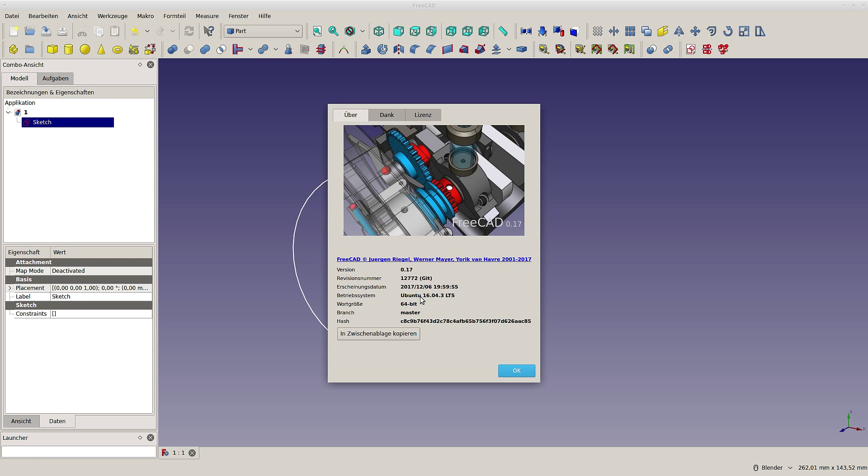Switch to isometric view icon
This screenshot has height=476, width=868.
pos(379,31)
